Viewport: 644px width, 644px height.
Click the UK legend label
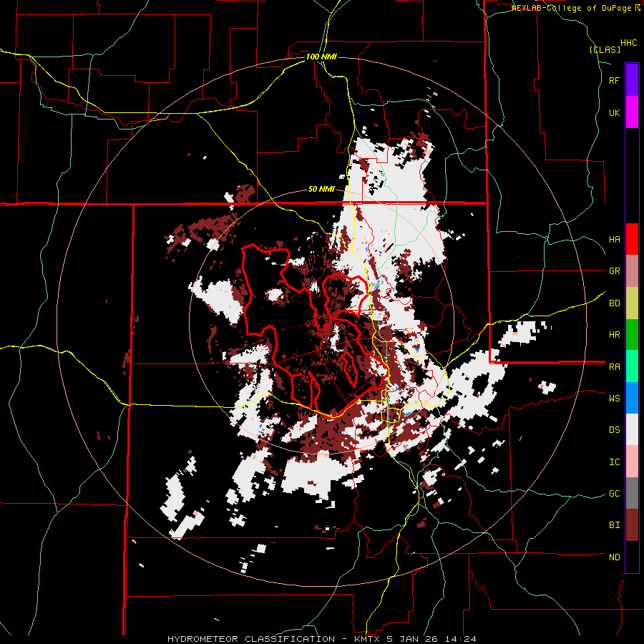point(614,112)
